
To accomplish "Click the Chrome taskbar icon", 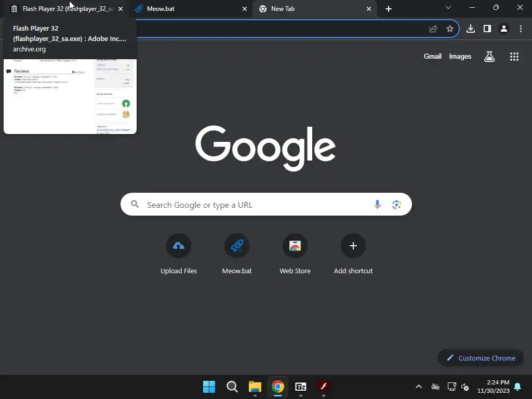I will point(278,387).
